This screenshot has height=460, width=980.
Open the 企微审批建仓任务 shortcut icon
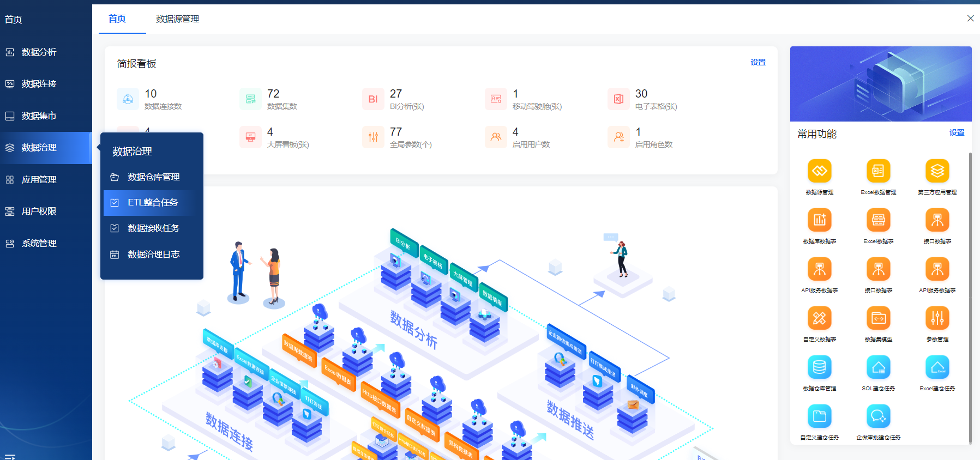pyautogui.click(x=878, y=416)
